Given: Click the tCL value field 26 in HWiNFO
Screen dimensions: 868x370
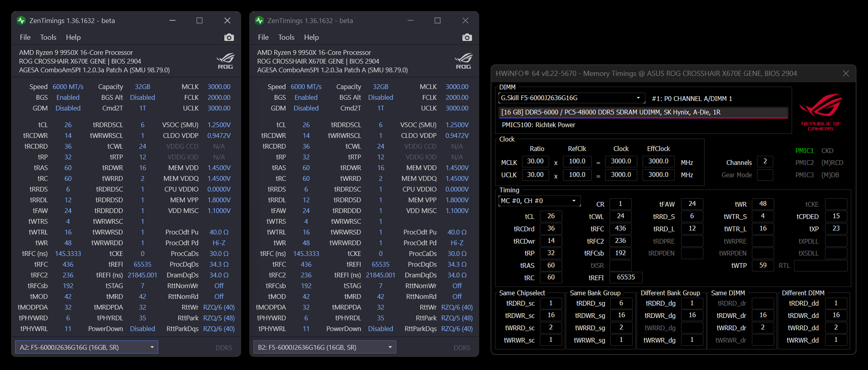Looking at the screenshot, I should tap(551, 216).
